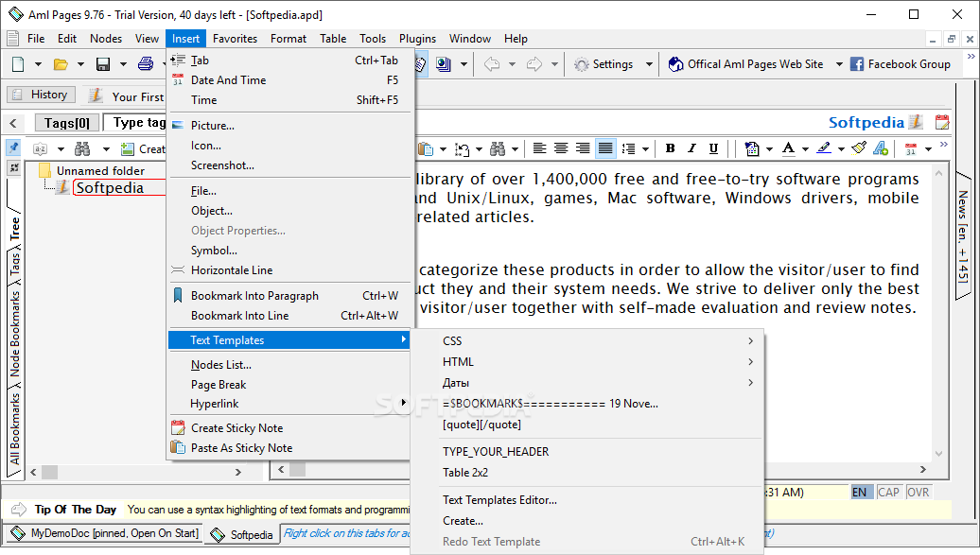Click Create... in templates submenu

(586, 521)
